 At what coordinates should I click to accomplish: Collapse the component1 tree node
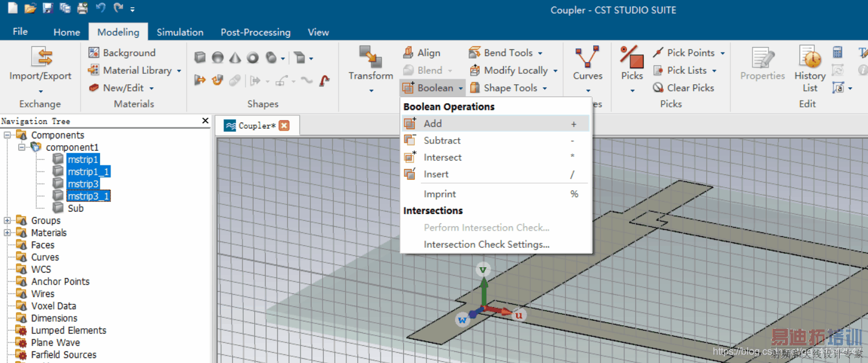pos(22,147)
